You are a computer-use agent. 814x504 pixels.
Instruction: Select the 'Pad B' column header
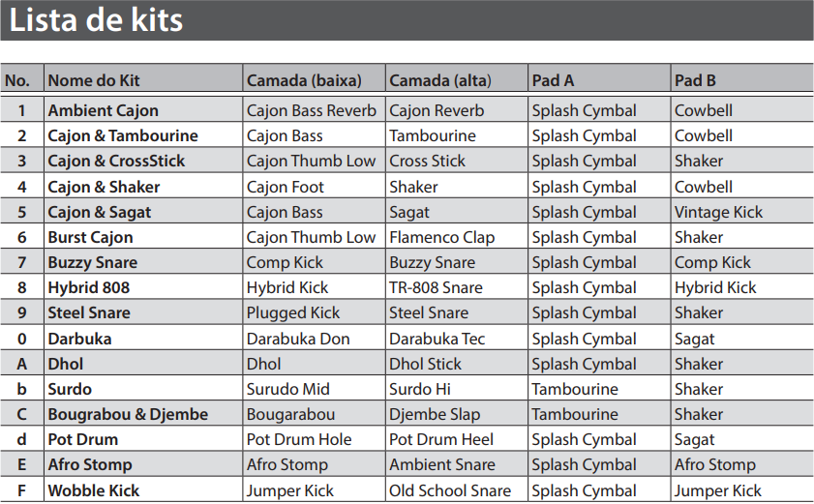tap(695, 80)
